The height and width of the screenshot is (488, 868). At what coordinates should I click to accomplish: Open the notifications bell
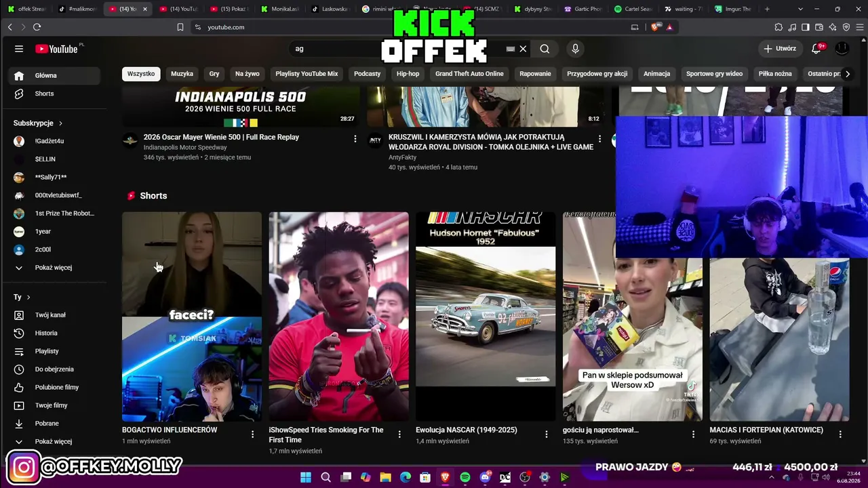(x=816, y=49)
